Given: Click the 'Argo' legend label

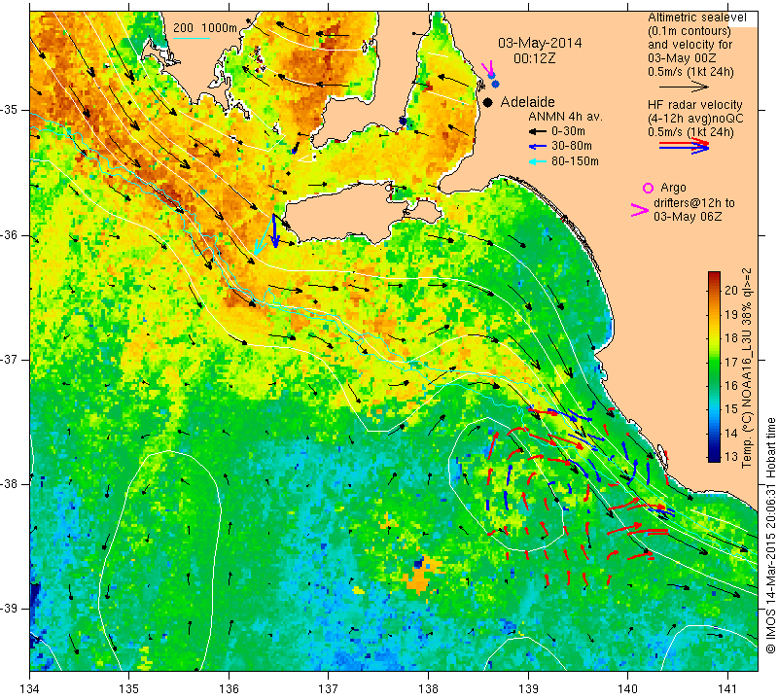Looking at the screenshot, I should pos(673,188).
